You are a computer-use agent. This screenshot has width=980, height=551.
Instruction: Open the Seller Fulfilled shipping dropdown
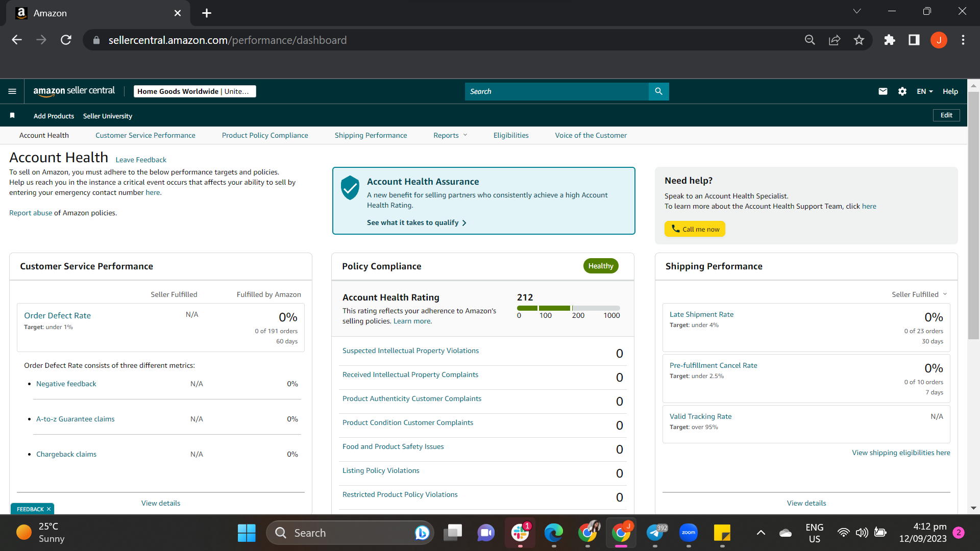coord(919,294)
